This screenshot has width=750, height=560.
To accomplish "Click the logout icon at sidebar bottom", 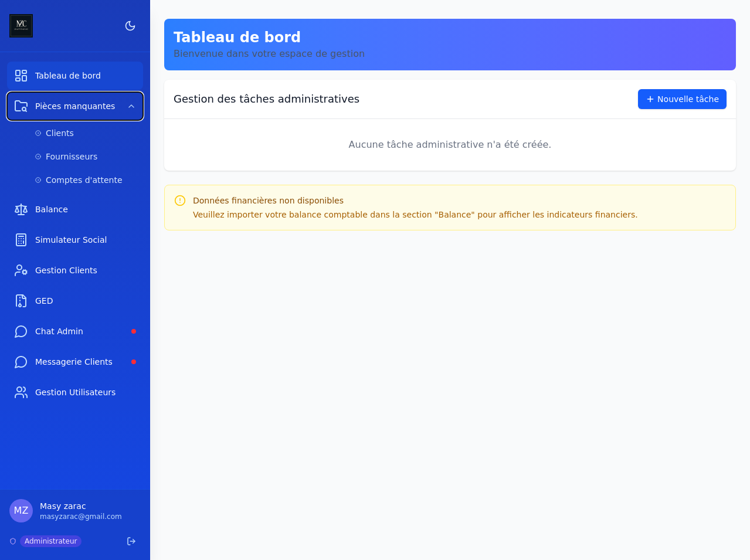I will pos(131,541).
